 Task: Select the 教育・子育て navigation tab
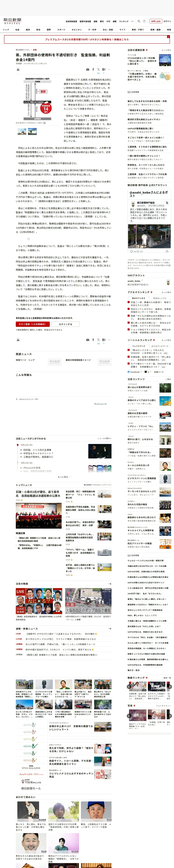138,30
